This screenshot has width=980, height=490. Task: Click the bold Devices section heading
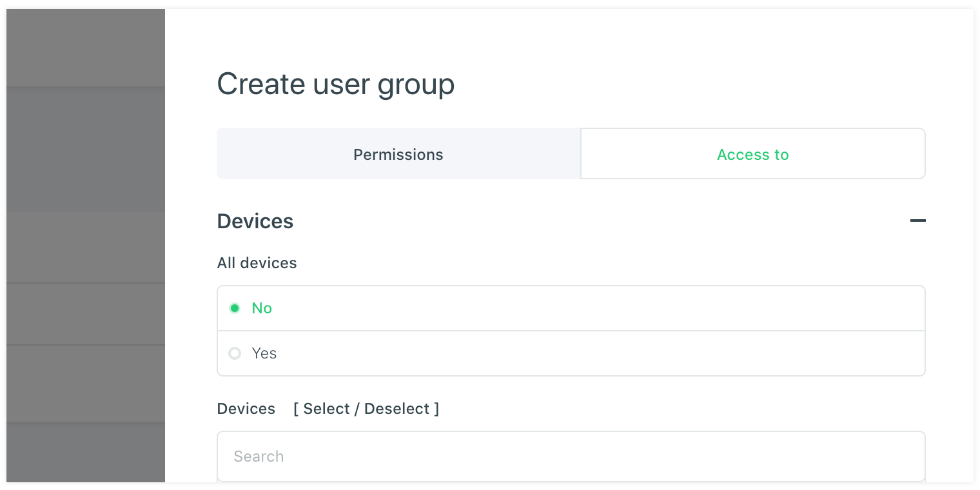click(x=255, y=221)
